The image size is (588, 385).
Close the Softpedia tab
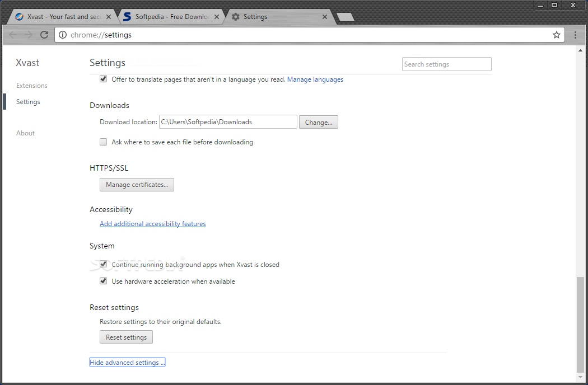tap(216, 17)
